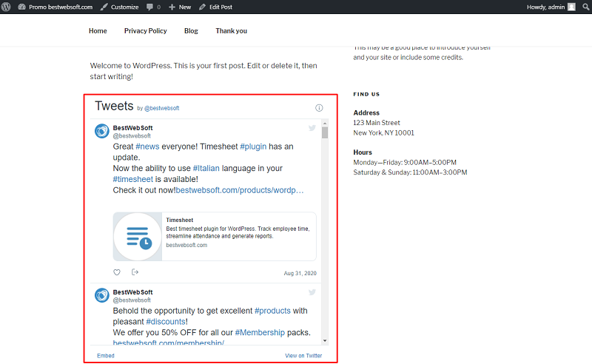
Task: Click the 123 Main Street address text
Action: pyautogui.click(x=377, y=123)
